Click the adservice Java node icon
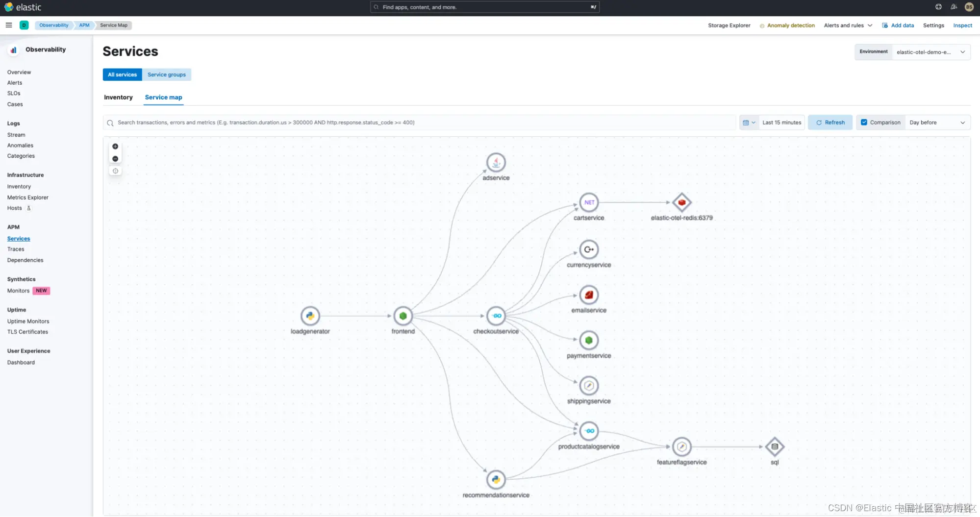 (x=496, y=162)
